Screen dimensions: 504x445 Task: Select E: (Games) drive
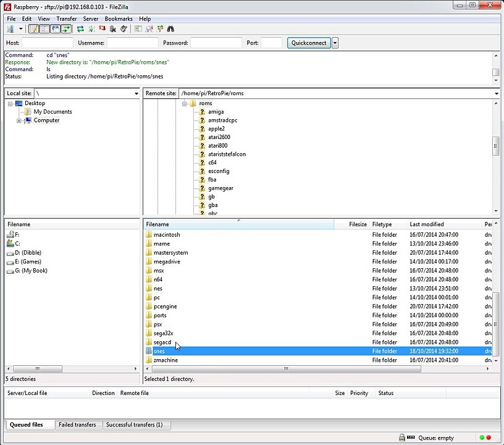coord(28,261)
